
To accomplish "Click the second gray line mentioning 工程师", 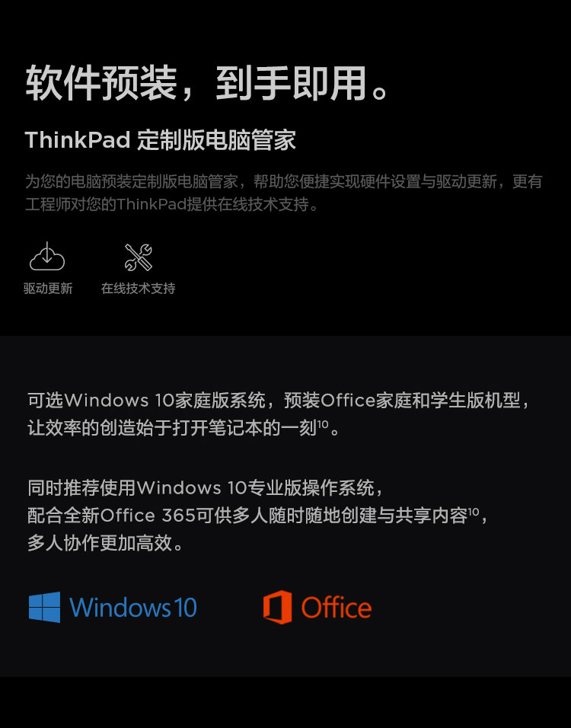I will tap(172, 204).
